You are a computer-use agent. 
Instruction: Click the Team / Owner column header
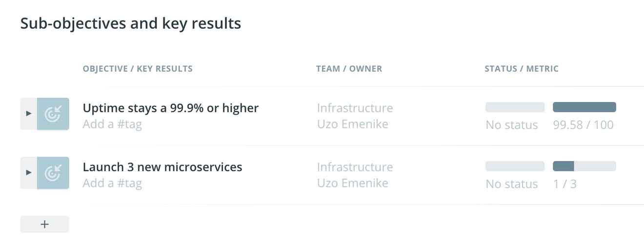pyautogui.click(x=349, y=69)
